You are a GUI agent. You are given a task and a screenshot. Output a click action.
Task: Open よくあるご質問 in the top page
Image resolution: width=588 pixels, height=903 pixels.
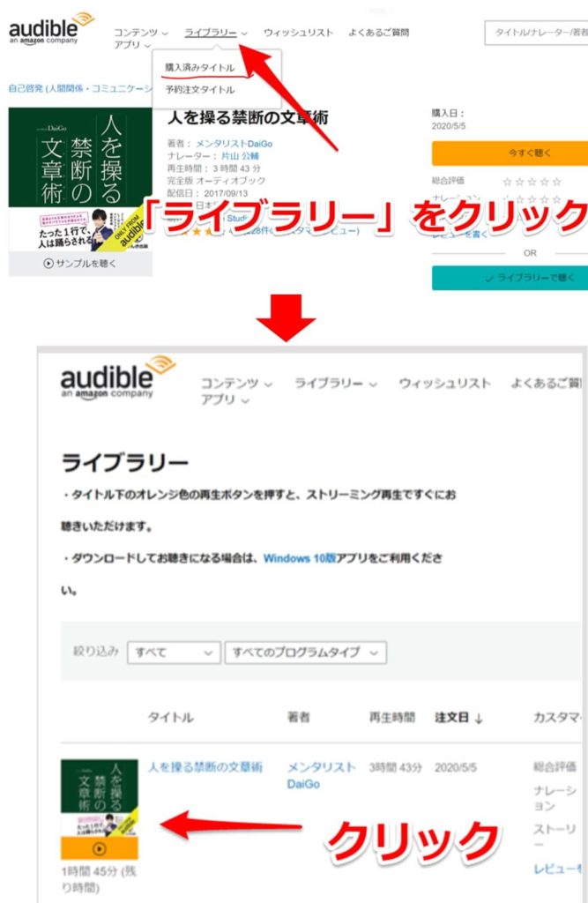(x=378, y=33)
